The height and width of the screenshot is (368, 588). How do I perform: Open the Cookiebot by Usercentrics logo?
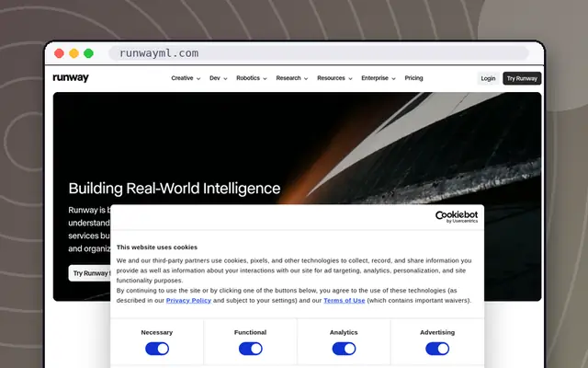[x=457, y=217]
